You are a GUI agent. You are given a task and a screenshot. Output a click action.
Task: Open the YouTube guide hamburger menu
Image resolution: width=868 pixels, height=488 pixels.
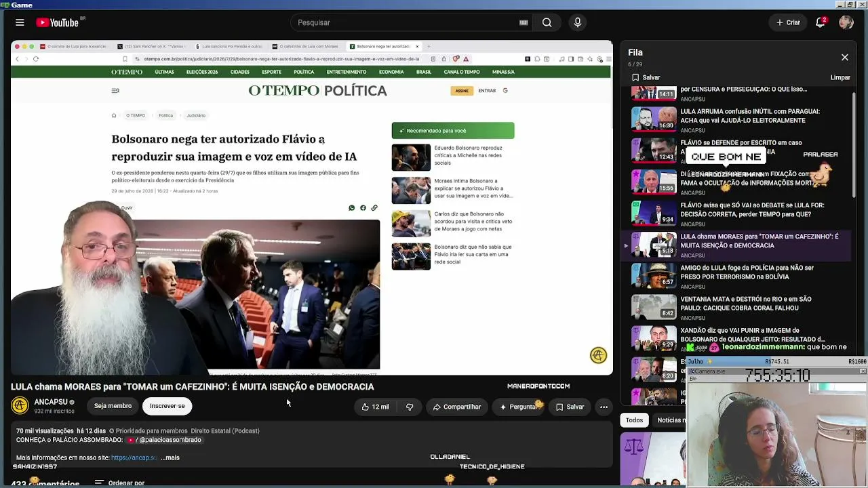[20, 22]
